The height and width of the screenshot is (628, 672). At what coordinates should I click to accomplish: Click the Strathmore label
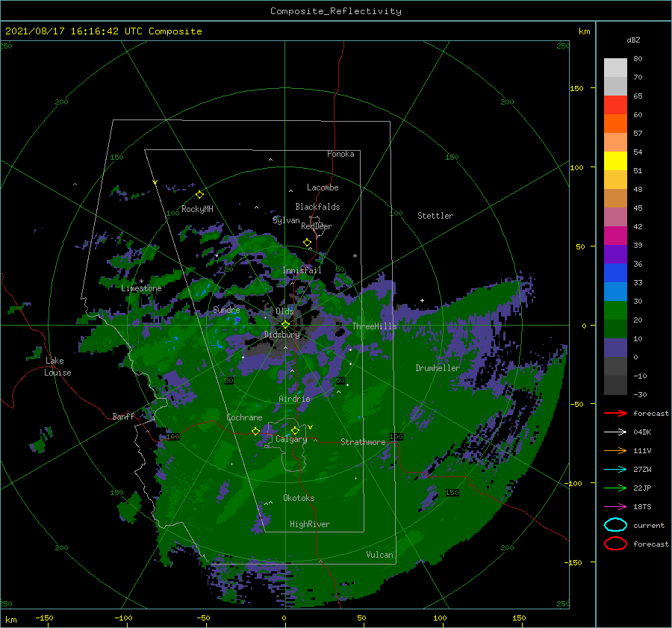pyautogui.click(x=363, y=442)
